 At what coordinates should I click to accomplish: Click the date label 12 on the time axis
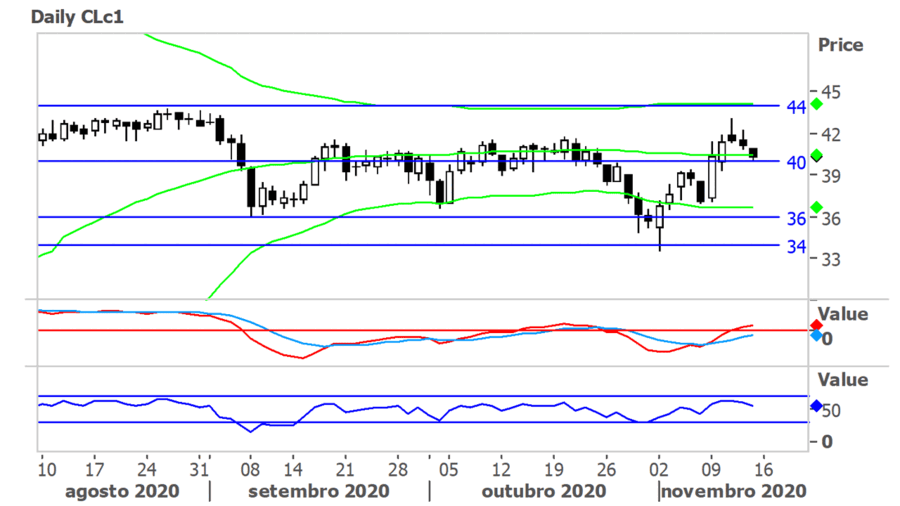coord(501,470)
